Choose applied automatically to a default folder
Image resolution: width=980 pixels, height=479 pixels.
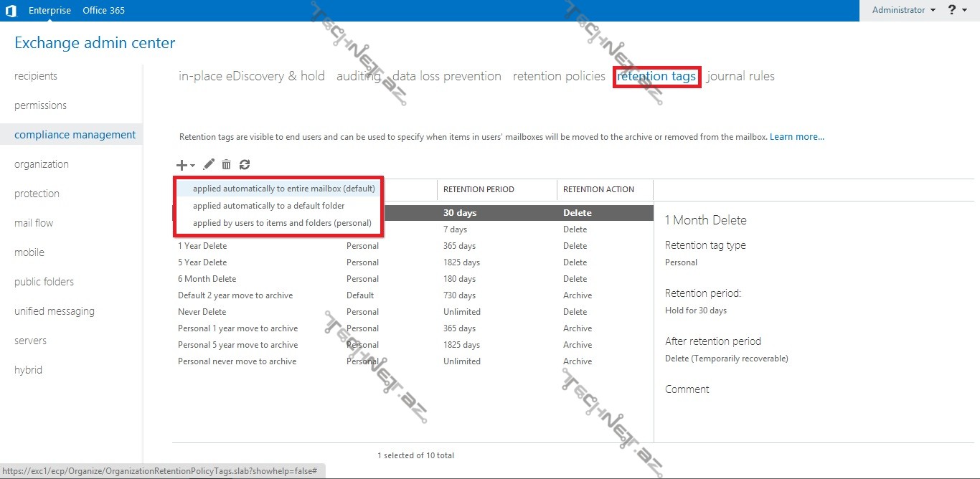(x=268, y=206)
